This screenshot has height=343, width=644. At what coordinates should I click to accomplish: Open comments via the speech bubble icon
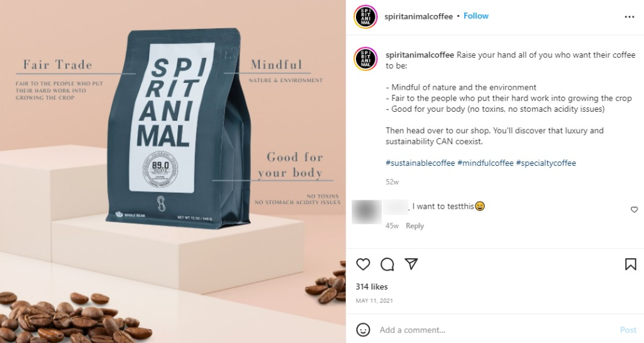tap(387, 264)
